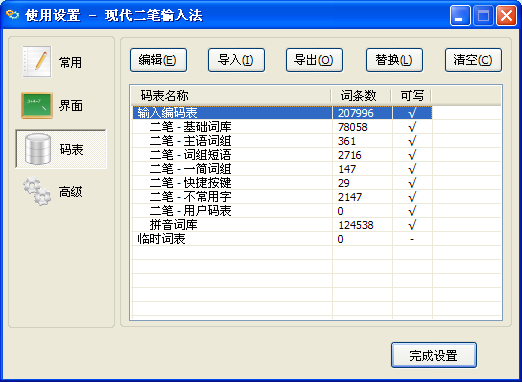The width and height of the screenshot is (522, 382).
Task: Click the entry count 78058
Action: 353,127
